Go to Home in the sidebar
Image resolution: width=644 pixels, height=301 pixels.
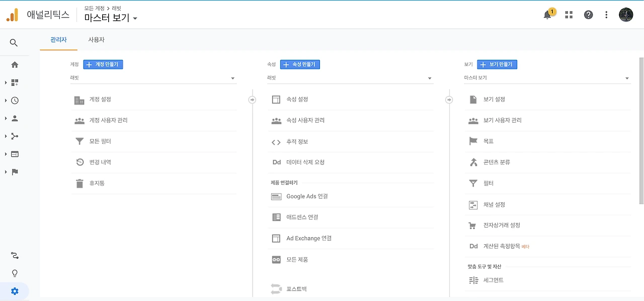[x=15, y=64]
